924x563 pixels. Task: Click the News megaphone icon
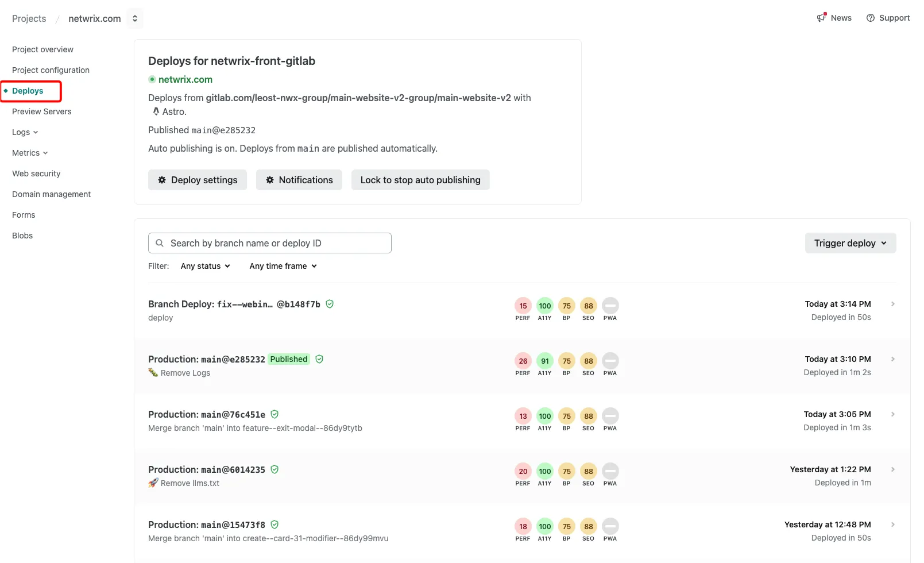[x=822, y=18]
